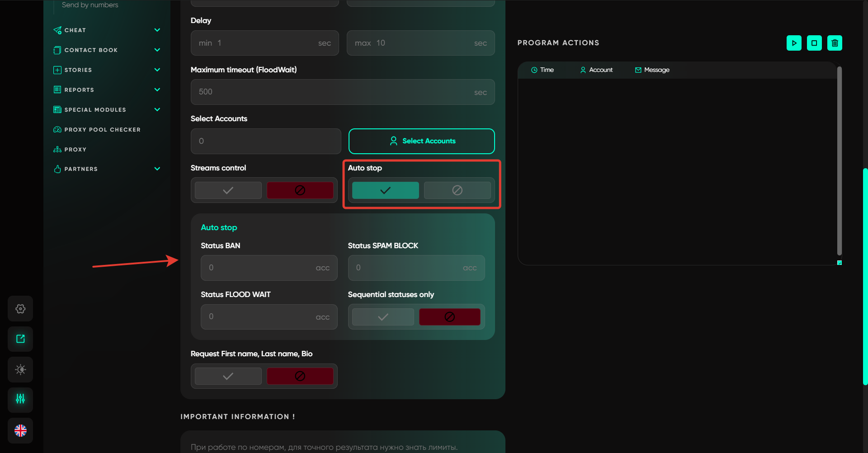The width and height of the screenshot is (868, 453).
Task: Open the Send by numbers link
Action: click(90, 5)
